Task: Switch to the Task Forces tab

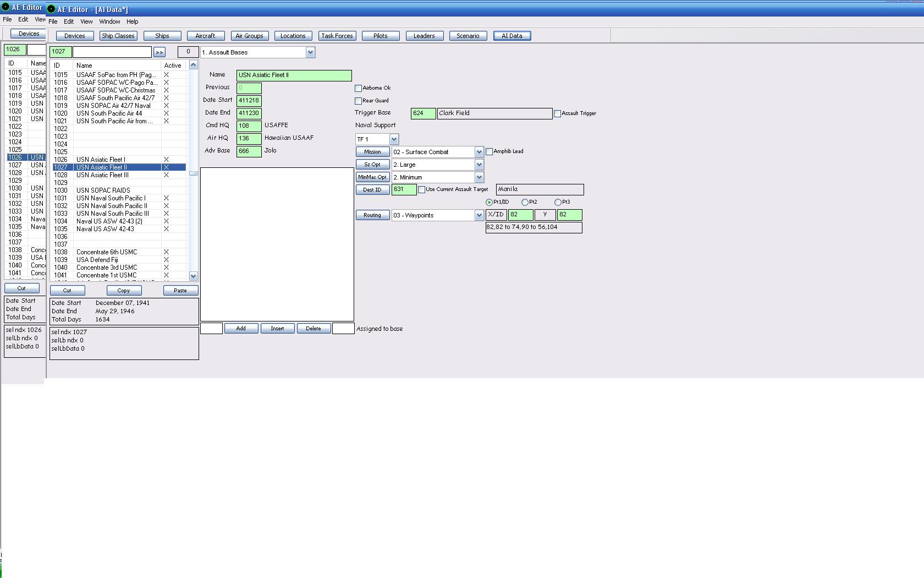Action: [x=337, y=36]
